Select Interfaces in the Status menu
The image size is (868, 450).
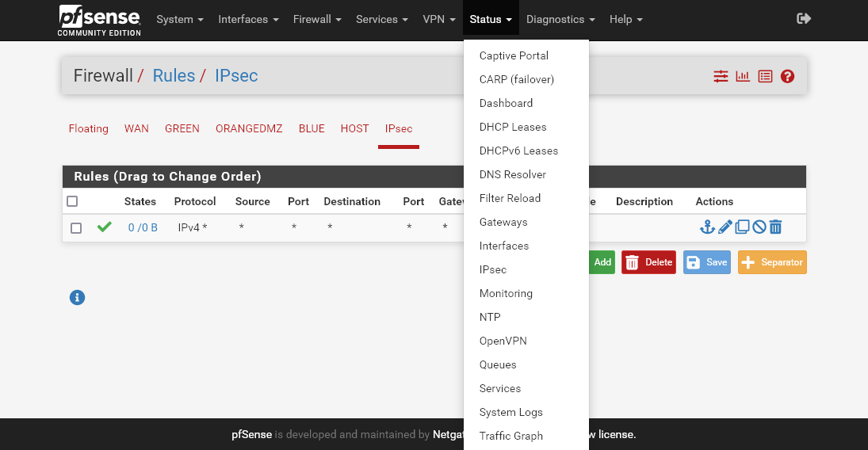(x=526, y=246)
